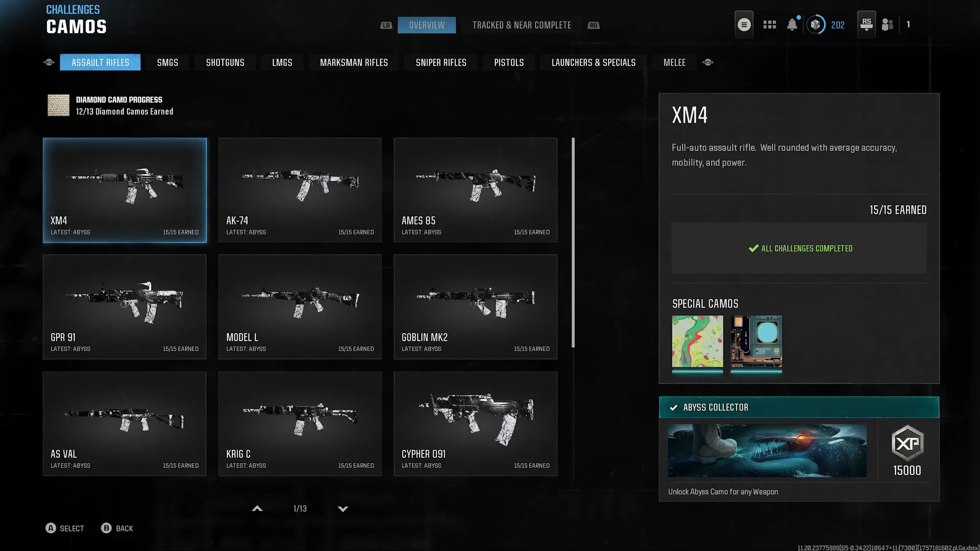
Task: Open the grid apps menu icon
Action: click(769, 24)
